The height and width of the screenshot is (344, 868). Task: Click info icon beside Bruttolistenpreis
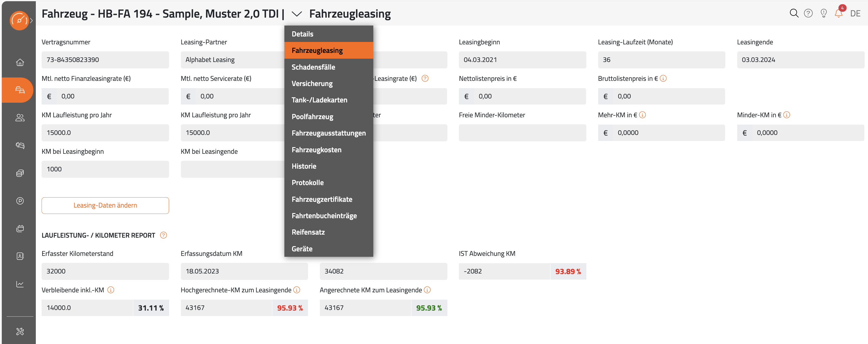pos(663,78)
